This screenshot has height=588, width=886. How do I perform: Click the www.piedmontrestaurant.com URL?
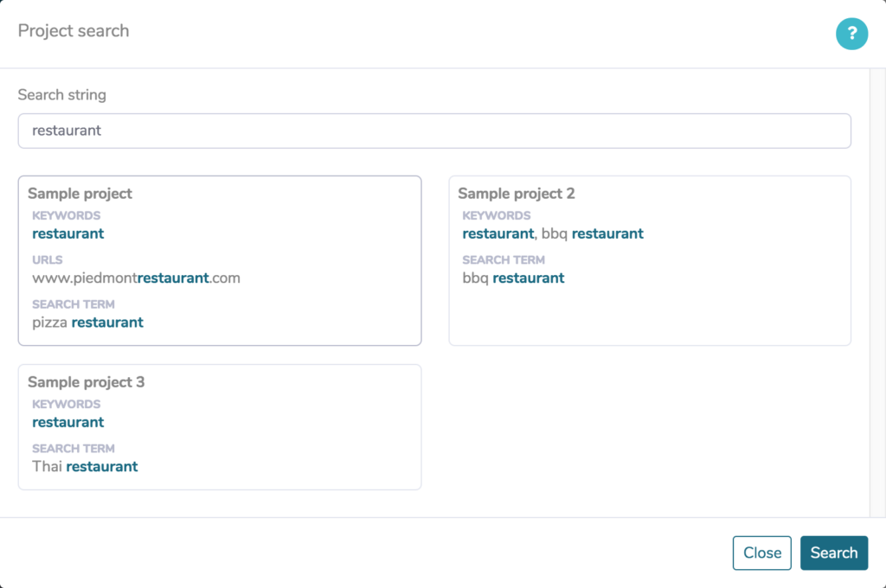pos(136,278)
